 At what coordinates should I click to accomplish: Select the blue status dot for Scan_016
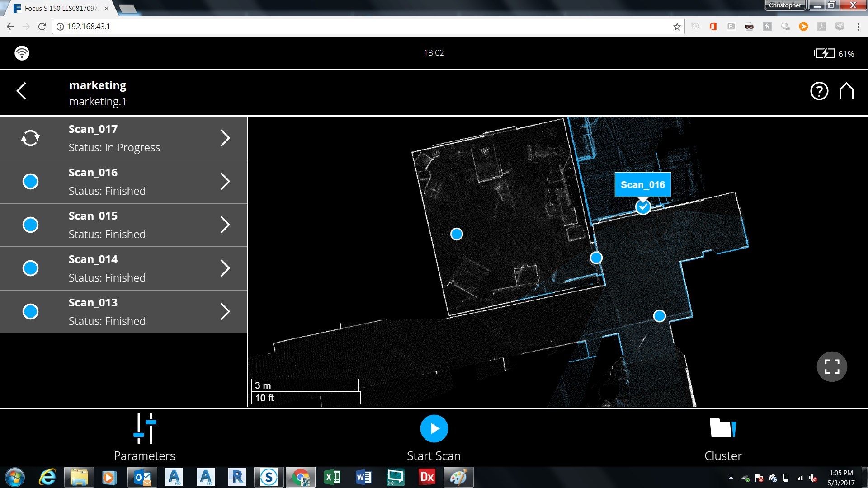coord(30,181)
